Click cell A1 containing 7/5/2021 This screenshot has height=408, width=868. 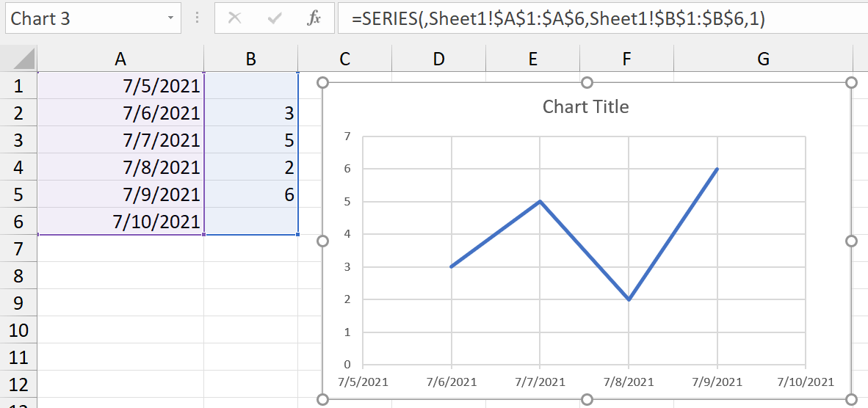click(x=120, y=87)
